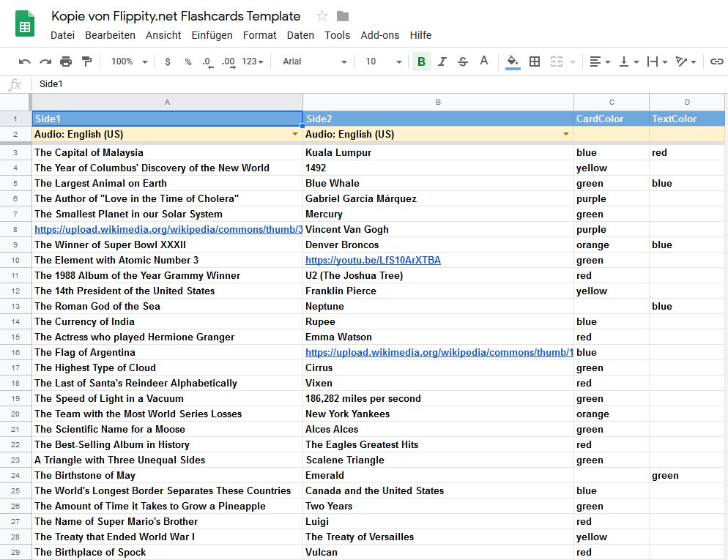Open text wrapping dropdown
The width and height of the screenshot is (728, 560).
click(658, 61)
